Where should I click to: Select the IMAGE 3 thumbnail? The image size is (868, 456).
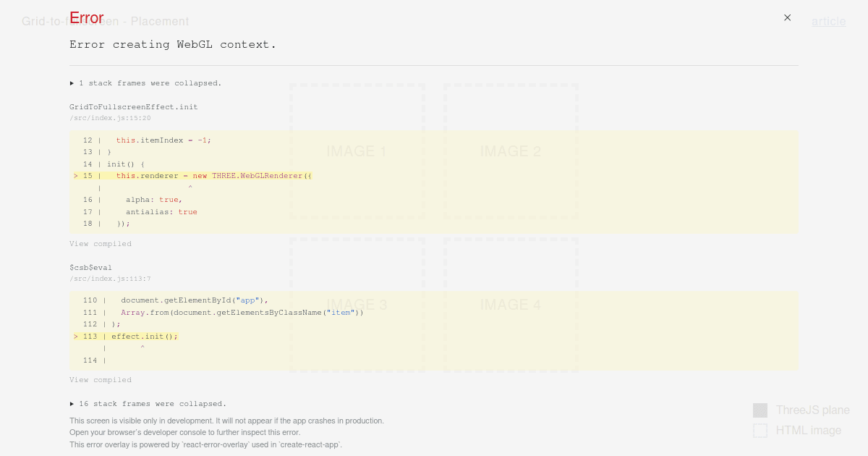click(356, 305)
